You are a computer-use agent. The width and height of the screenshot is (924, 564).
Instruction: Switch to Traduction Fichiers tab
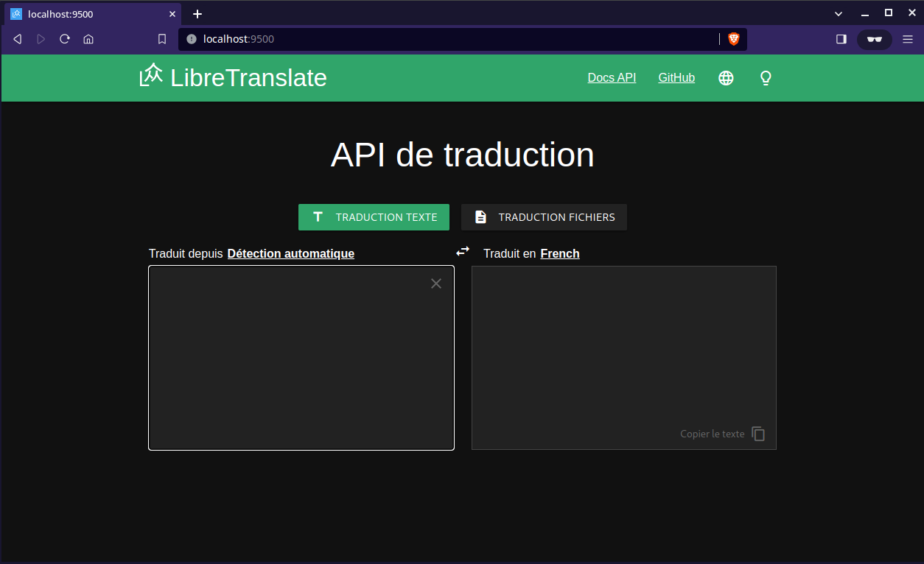click(x=544, y=217)
